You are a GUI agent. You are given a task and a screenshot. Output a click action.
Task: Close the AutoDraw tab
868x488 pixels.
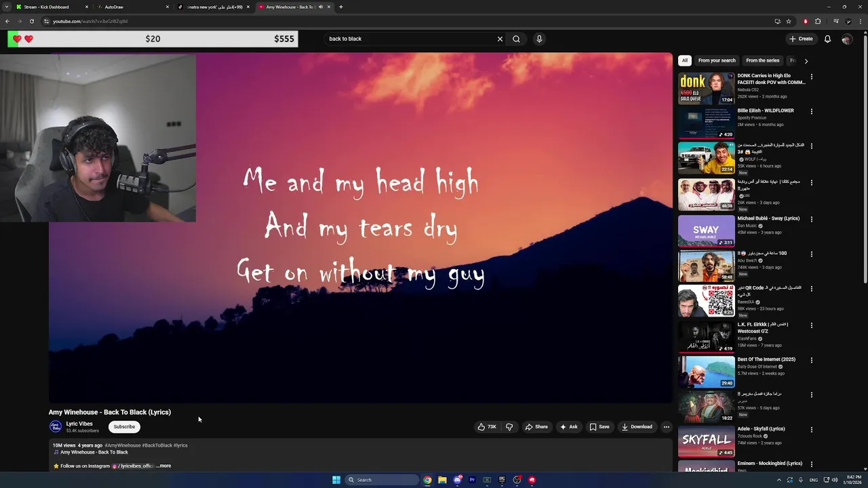[167, 7]
